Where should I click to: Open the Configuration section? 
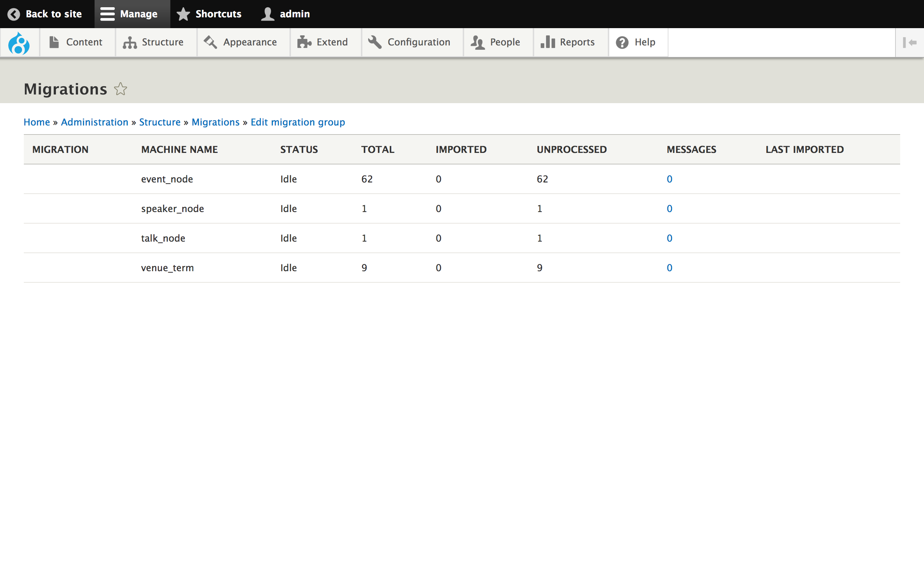click(410, 42)
